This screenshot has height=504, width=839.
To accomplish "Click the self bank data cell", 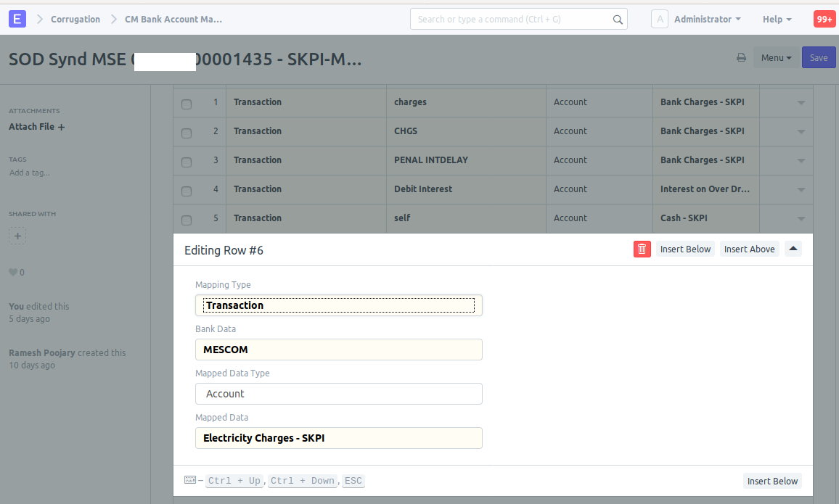I will point(466,218).
